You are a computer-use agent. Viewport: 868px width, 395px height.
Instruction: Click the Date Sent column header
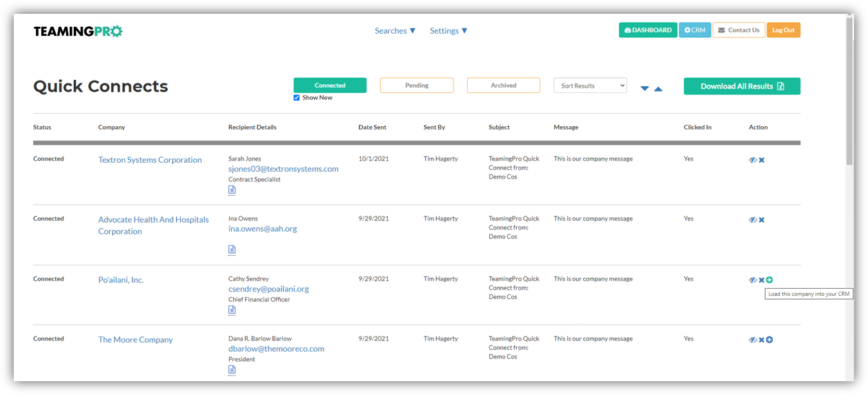click(373, 128)
